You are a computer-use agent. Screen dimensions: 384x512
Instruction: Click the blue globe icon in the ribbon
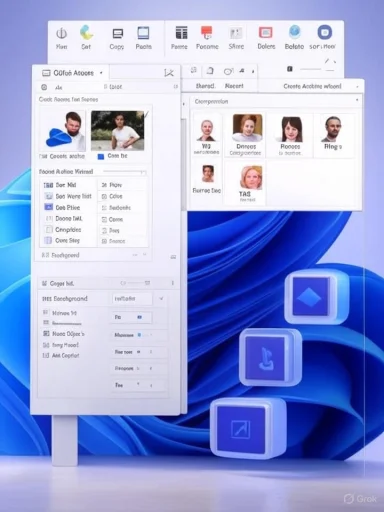coord(295,32)
